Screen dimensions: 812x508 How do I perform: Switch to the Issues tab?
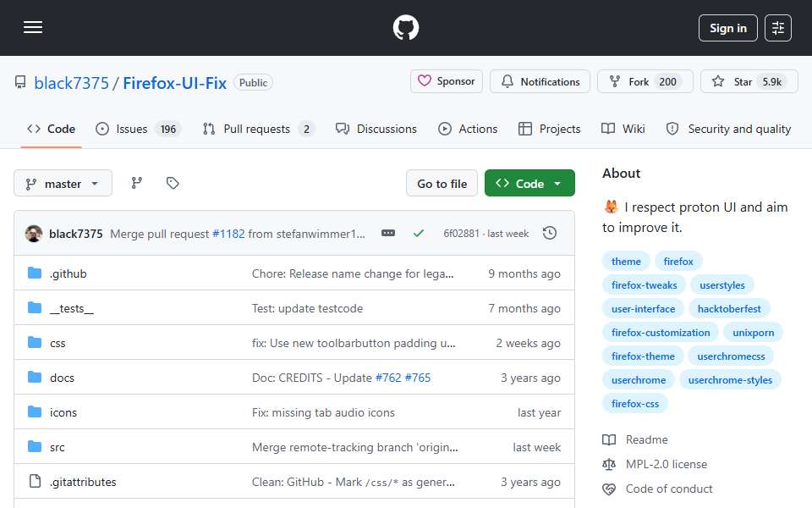pyautogui.click(x=138, y=129)
